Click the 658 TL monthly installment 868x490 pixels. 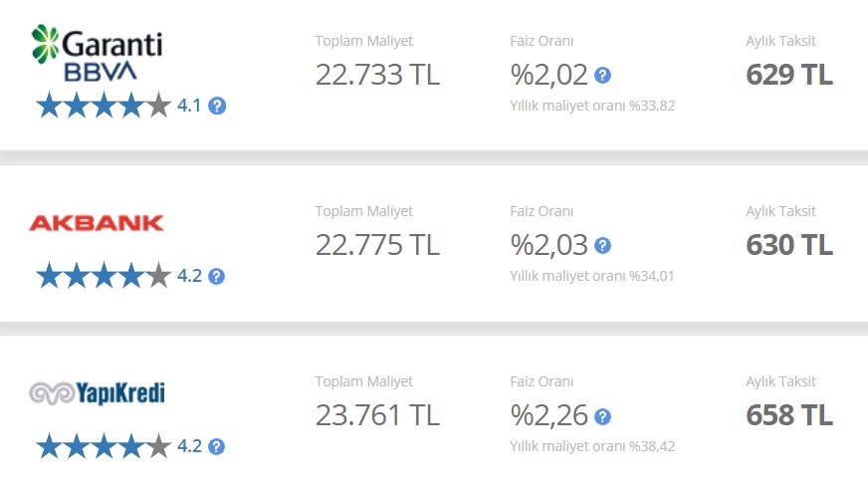tap(789, 415)
